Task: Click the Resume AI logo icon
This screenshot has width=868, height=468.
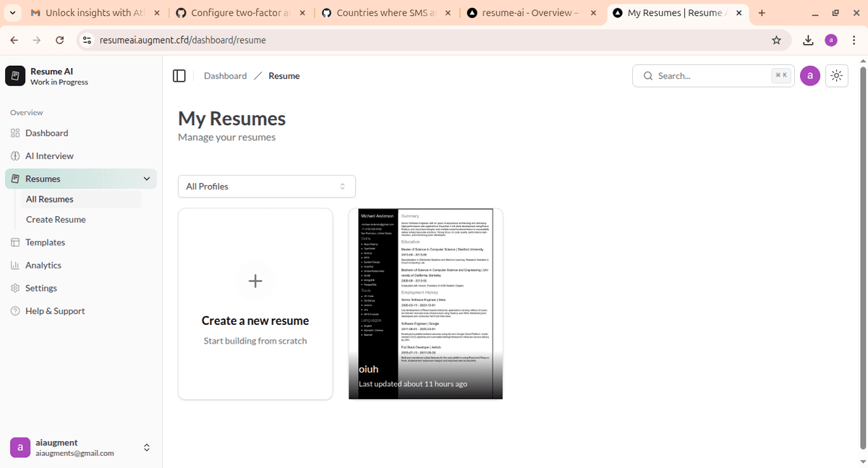Action: tap(15, 76)
